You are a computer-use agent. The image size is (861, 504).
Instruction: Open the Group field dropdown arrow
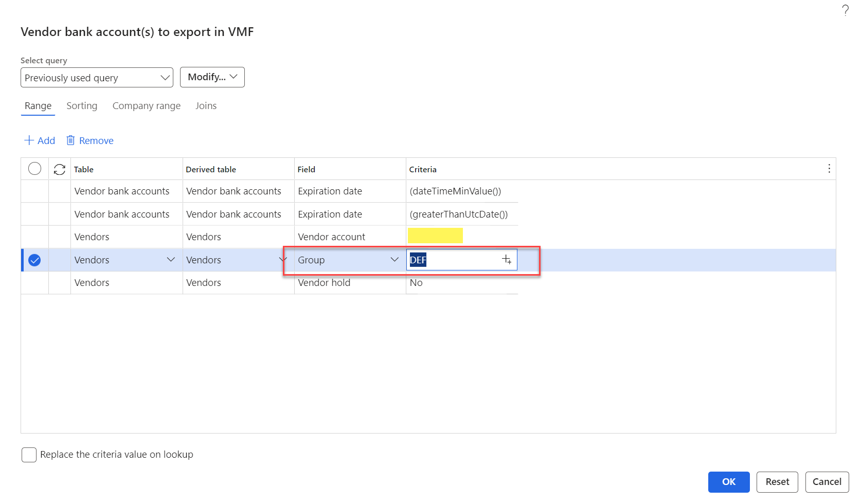tap(394, 260)
